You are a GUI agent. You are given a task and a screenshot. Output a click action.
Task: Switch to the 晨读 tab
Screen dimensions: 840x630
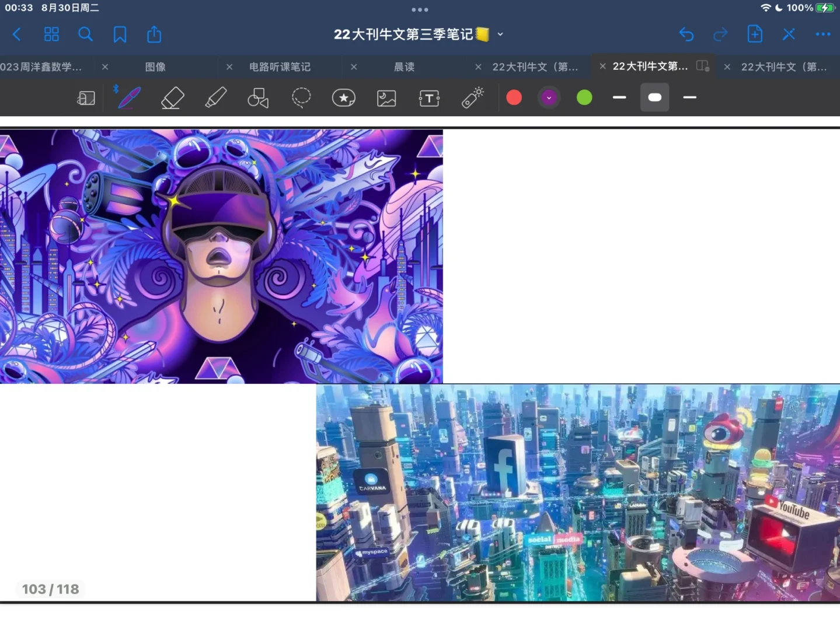404,67
